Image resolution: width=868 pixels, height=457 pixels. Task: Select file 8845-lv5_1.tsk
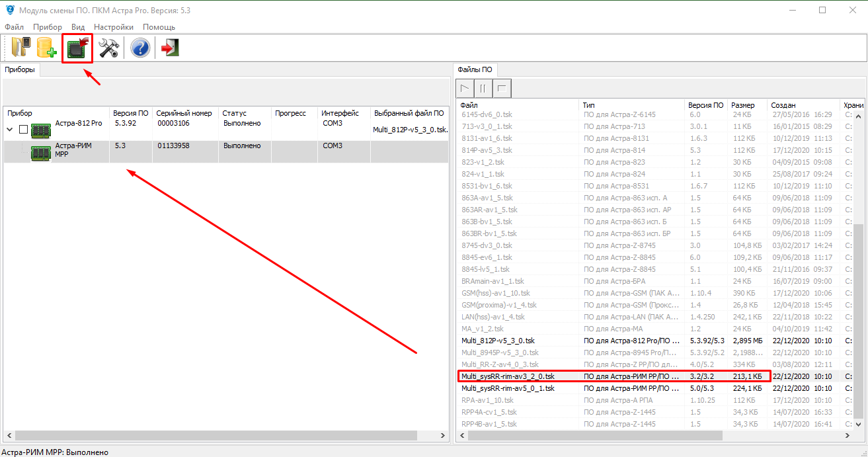pyautogui.click(x=485, y=269)
